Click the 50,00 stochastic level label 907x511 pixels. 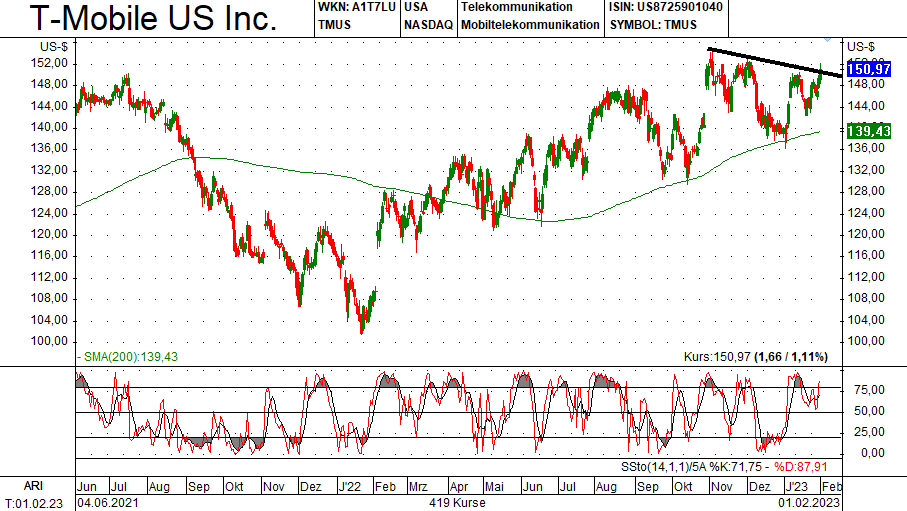pyautogui.click(x=869, y=410)
